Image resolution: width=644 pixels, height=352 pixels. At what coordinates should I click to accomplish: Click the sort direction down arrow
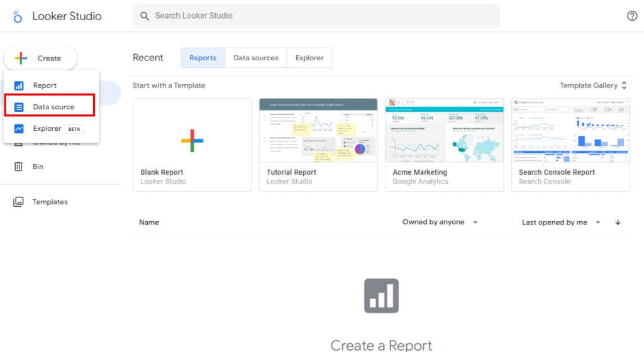[618, 223]
